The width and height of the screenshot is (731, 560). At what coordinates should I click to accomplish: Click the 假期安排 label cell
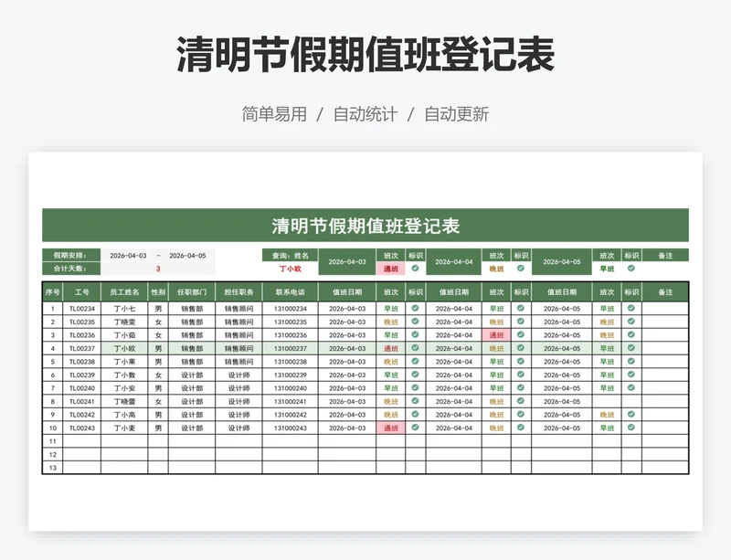point(71,255)
